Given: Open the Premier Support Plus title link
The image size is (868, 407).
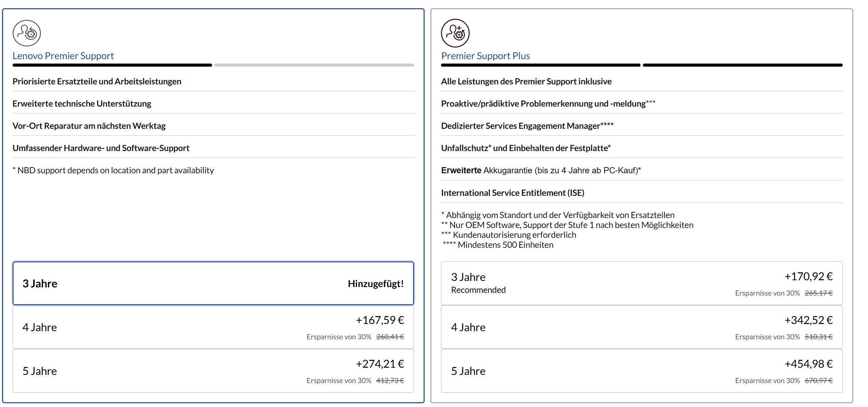Looking at the screenshot, I should (485, 56).
